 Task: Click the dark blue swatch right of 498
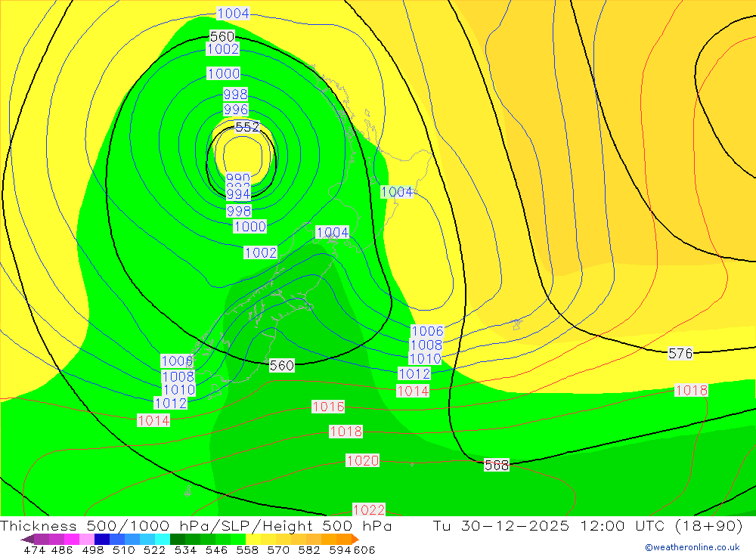coord(102,539)
